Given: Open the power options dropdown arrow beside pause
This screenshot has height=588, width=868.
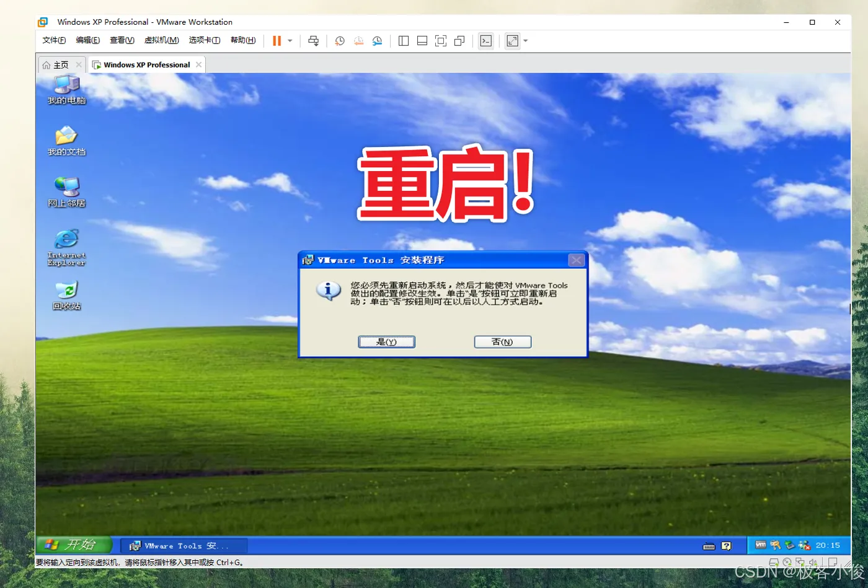Looking at the screenshot, I should click(290, 41).
